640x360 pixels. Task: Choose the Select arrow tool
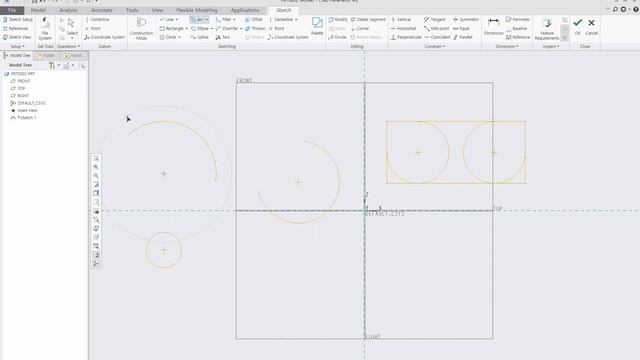[x=72, y=27]
